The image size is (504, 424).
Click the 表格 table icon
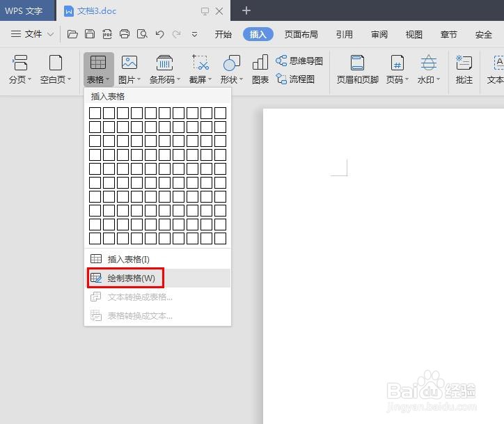[98, 63]
